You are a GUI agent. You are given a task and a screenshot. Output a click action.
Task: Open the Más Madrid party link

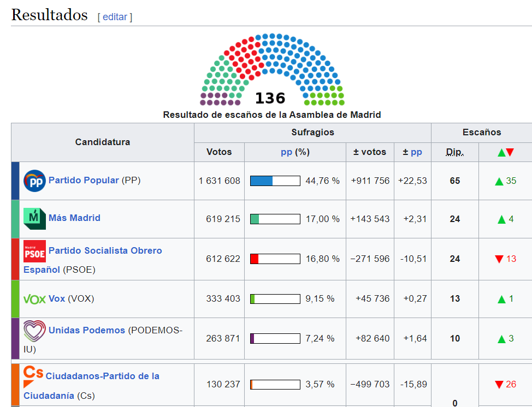point(74,218)
